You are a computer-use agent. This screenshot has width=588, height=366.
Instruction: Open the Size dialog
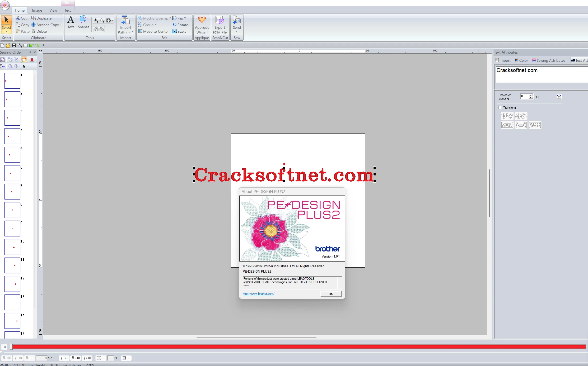pos(179,31)
